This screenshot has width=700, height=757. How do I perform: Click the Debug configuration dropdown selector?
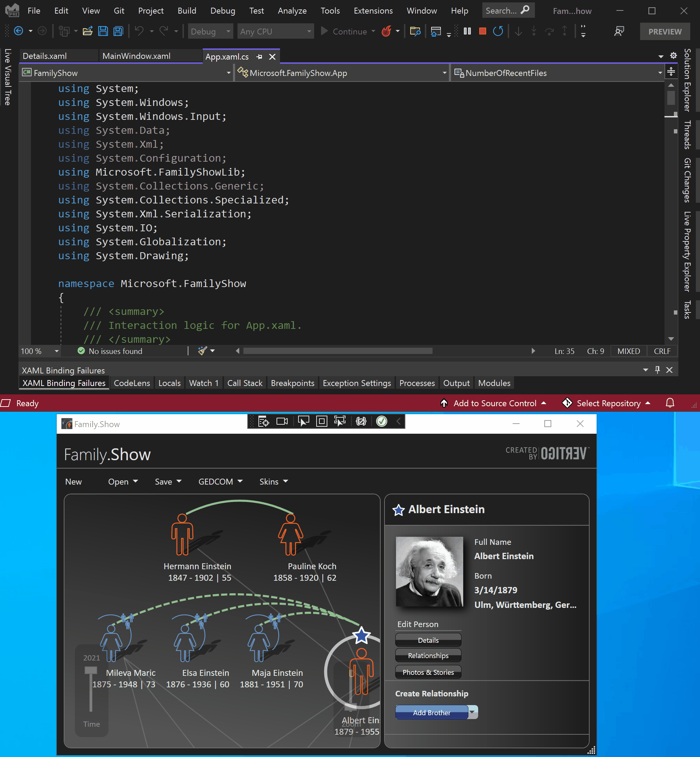pos(210,31)
